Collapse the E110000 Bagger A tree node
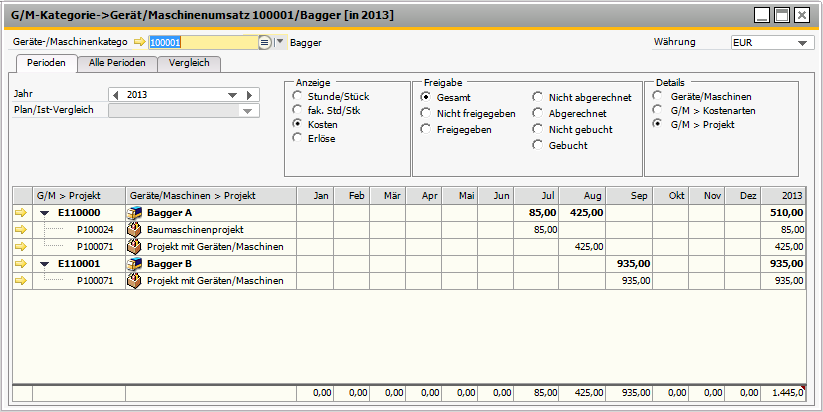The image size is (823, 412). click(45, 213)
